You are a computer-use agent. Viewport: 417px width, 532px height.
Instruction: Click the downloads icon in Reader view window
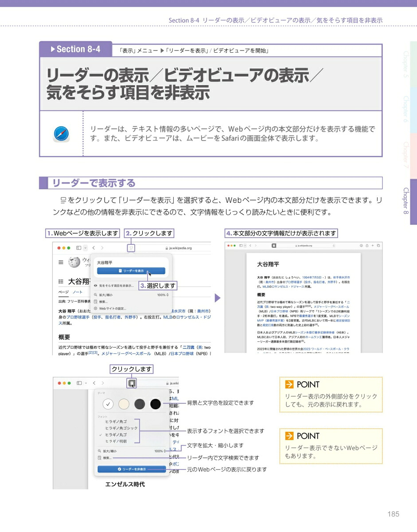click(x=361, y=246)
